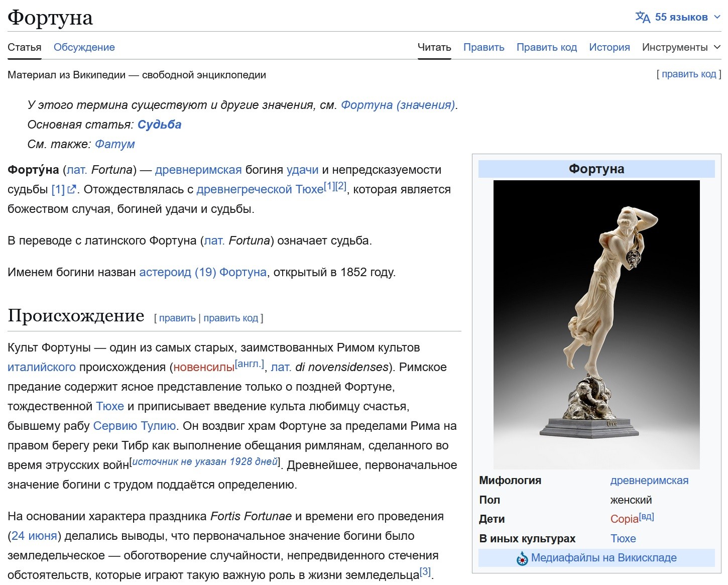Click the Фортуна page title heading
The width and height of the screenshot is (728, 585).
click(x=50, y=17)
